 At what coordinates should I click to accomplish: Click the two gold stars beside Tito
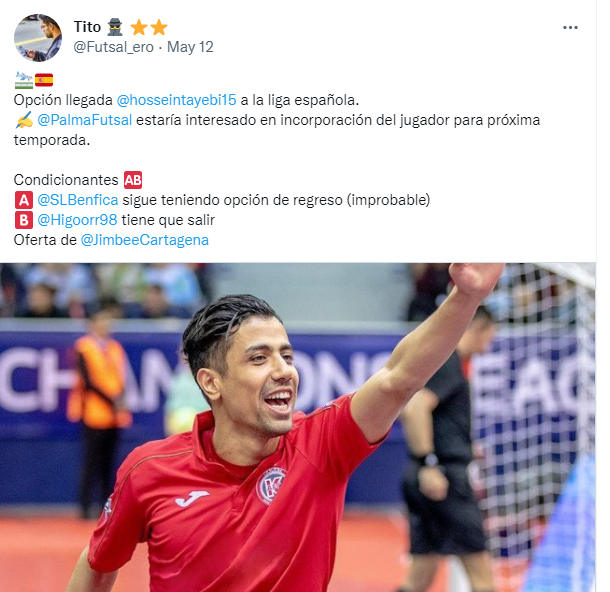(x=149, y=28)
